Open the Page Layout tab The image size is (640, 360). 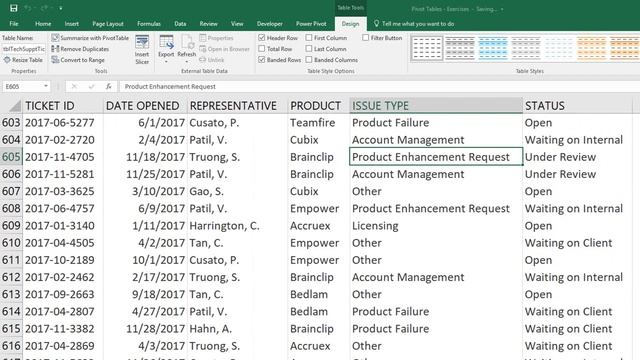click(x=108, y=24)
